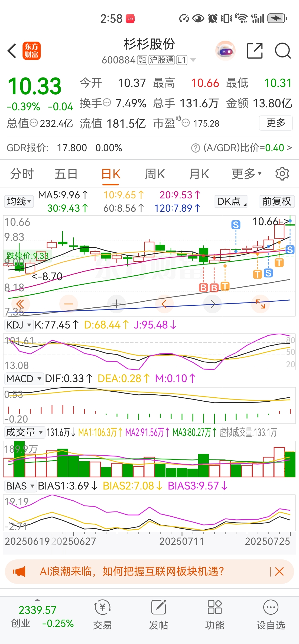Tap the 创业 index 2339.57 ticker

point(42,616)
